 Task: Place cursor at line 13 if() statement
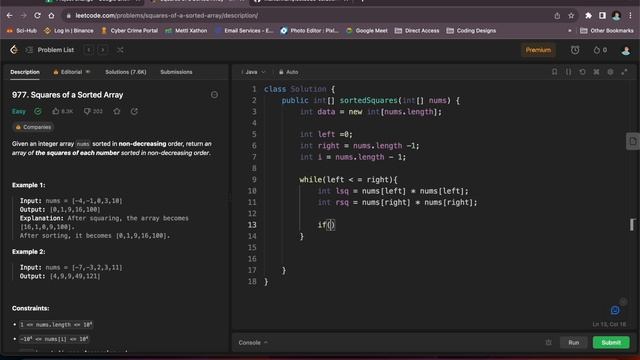[x=326, y=225]
